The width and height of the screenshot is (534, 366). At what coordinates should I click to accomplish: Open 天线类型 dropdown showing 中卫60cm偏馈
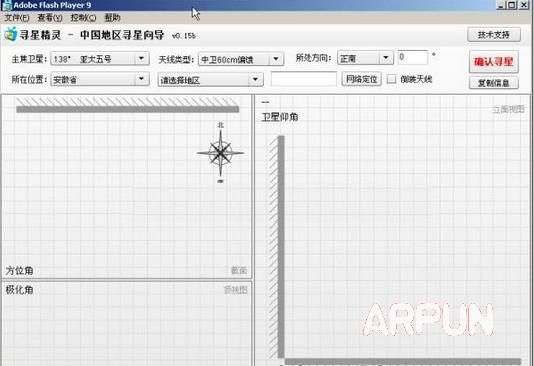pos(241,60)
